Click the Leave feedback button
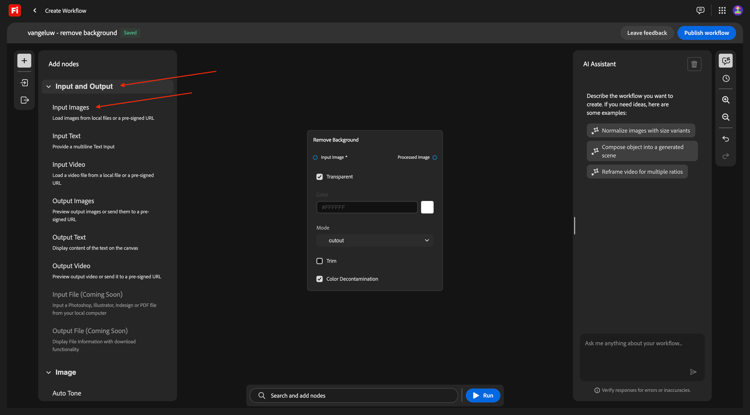 click(x=647, y=33)
